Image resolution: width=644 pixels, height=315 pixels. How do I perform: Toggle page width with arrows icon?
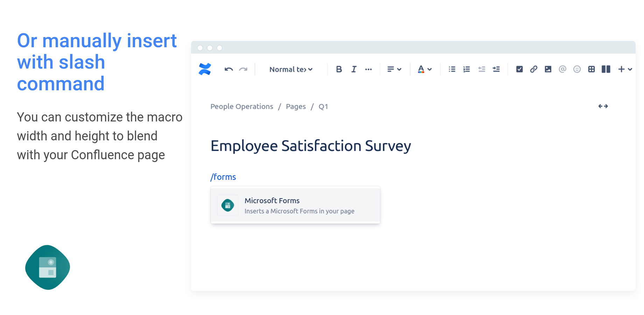pos(603,106)
